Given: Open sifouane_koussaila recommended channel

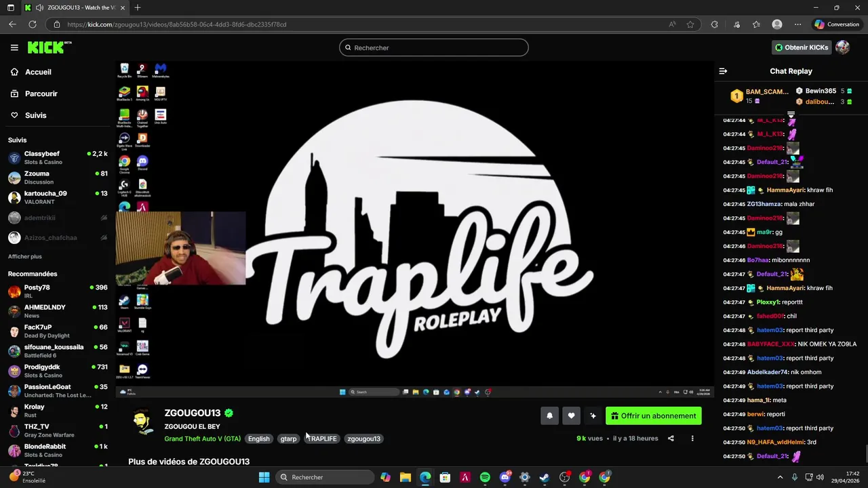Looking at the screenshot, I should (x=58, y=351).
